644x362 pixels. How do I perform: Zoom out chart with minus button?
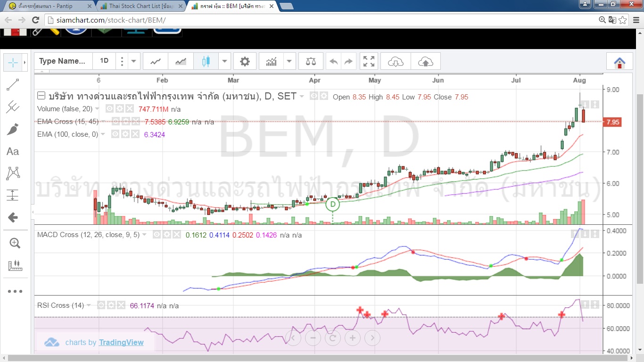point(313,337)
